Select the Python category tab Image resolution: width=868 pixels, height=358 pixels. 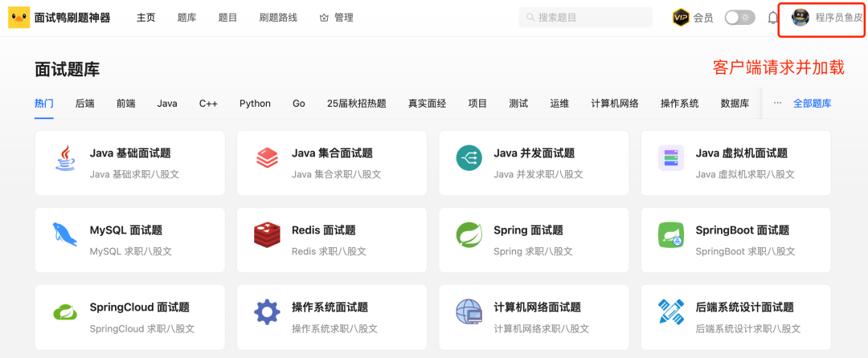tap(256, 104)
